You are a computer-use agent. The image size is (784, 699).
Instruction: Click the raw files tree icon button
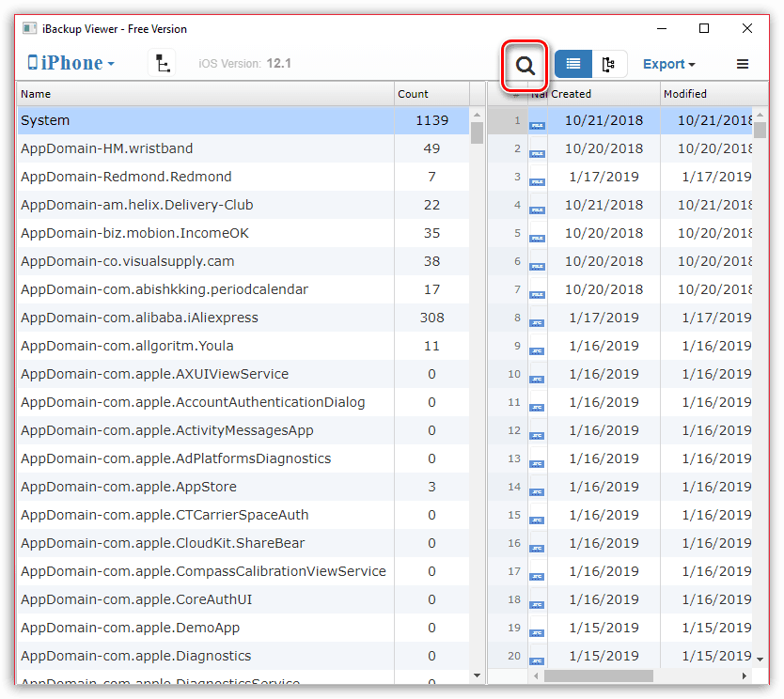click(162, 63)
